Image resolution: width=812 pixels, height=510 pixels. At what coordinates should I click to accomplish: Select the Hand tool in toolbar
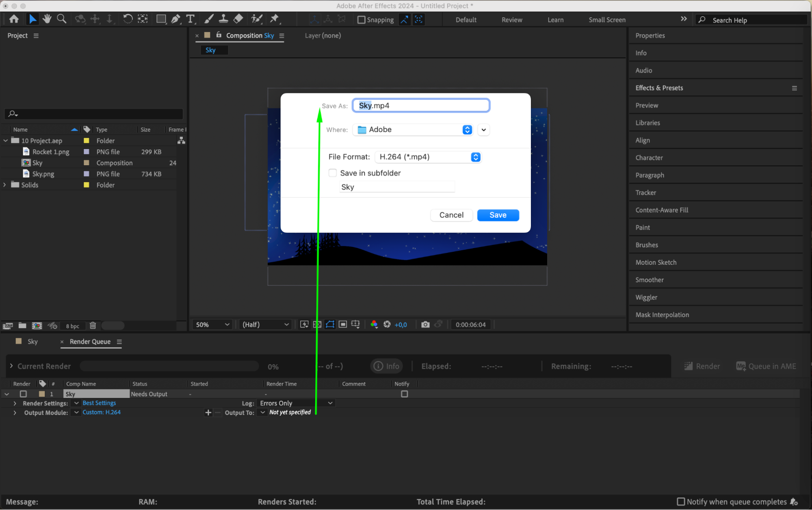pos(47,19)
